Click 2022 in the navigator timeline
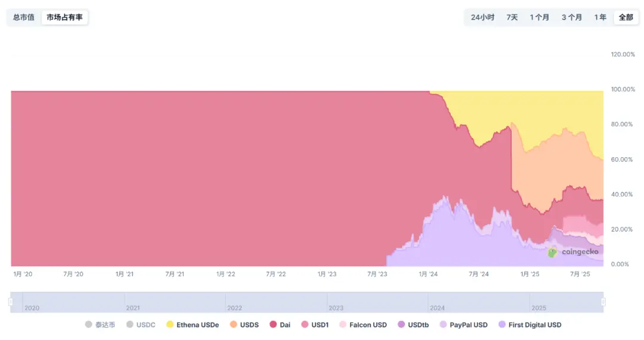This screenshot has height=340, width=644. click(x=235, y=308)
